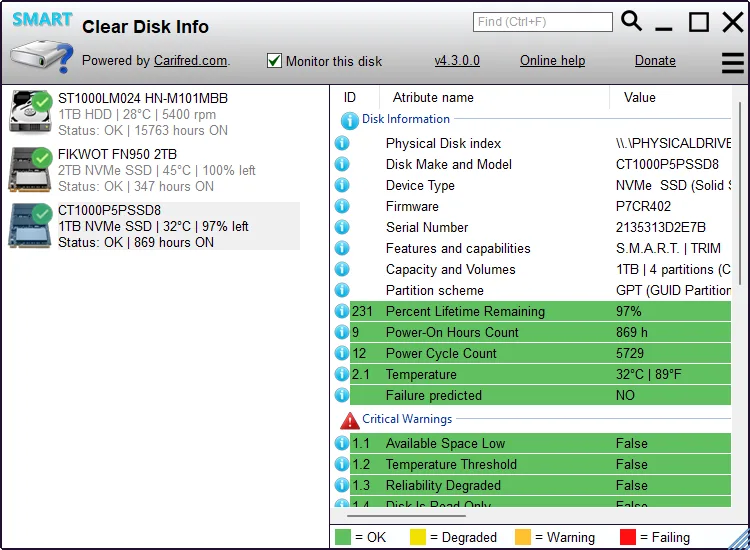The width and height of the screenshot is (750, 550).
Task: Click info icon for Failure predicted
Action: 342,395
